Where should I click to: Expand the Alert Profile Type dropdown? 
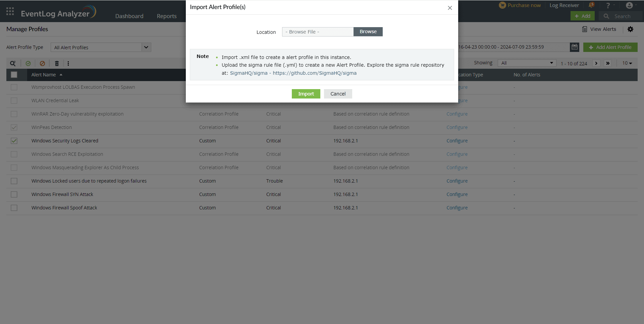(146, 47)
